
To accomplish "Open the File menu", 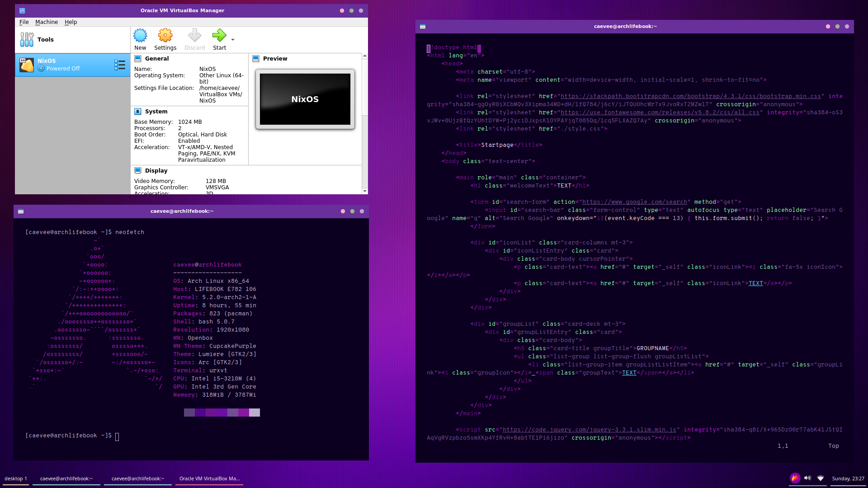I will pos(24,22).
